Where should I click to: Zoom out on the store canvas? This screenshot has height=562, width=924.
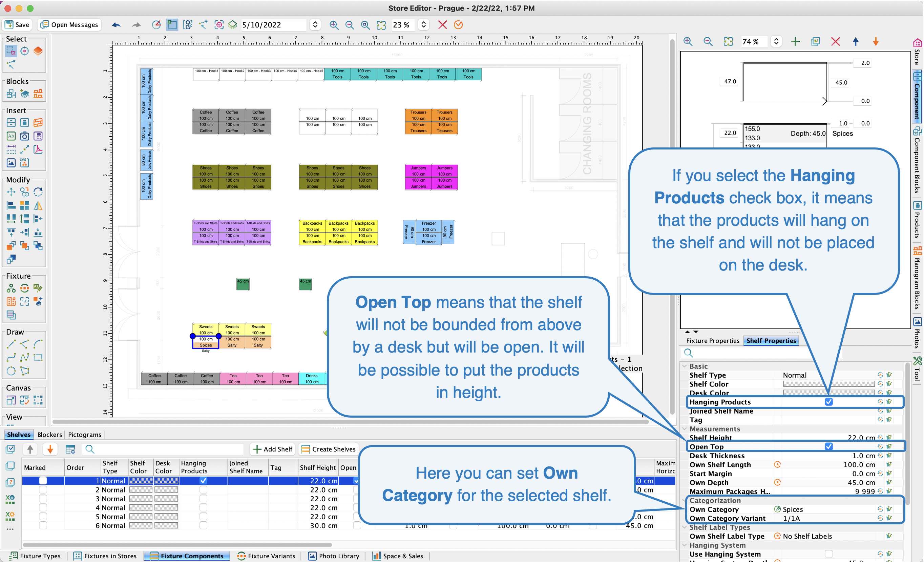(x=350, y=25)
